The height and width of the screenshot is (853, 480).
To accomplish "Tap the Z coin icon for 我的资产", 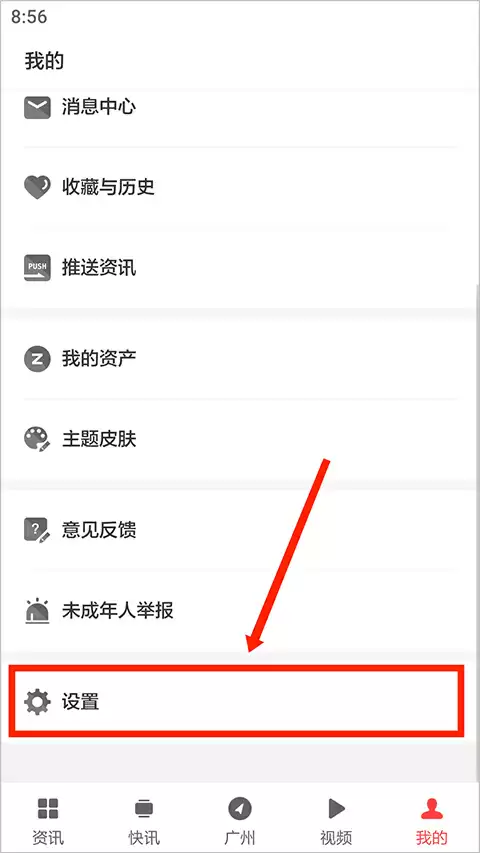I will click(37, 358).
